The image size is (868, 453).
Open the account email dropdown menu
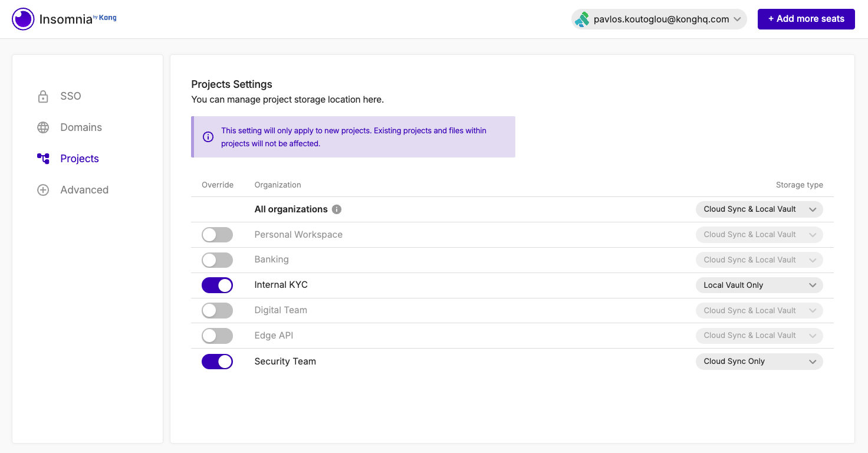[x=659, y=19]
